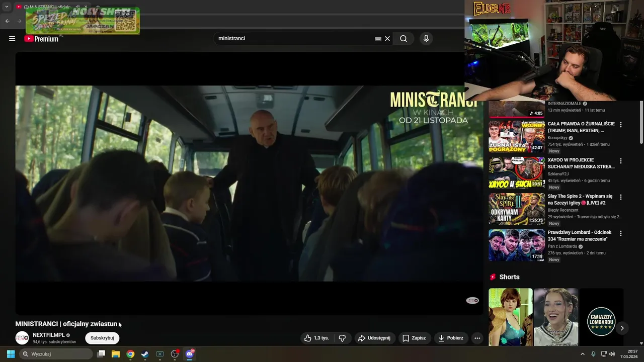Click the Wyszukaj taskbar search box

56,354
